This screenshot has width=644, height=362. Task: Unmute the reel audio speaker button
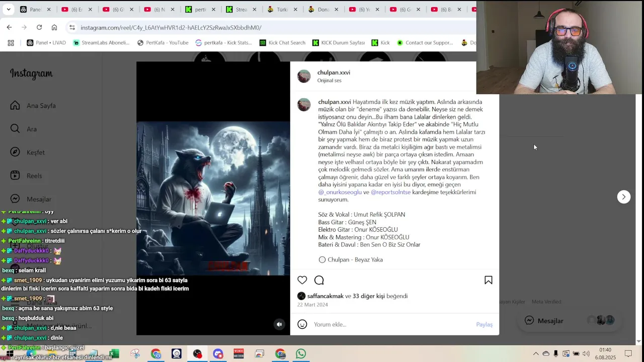coord(279,324)
